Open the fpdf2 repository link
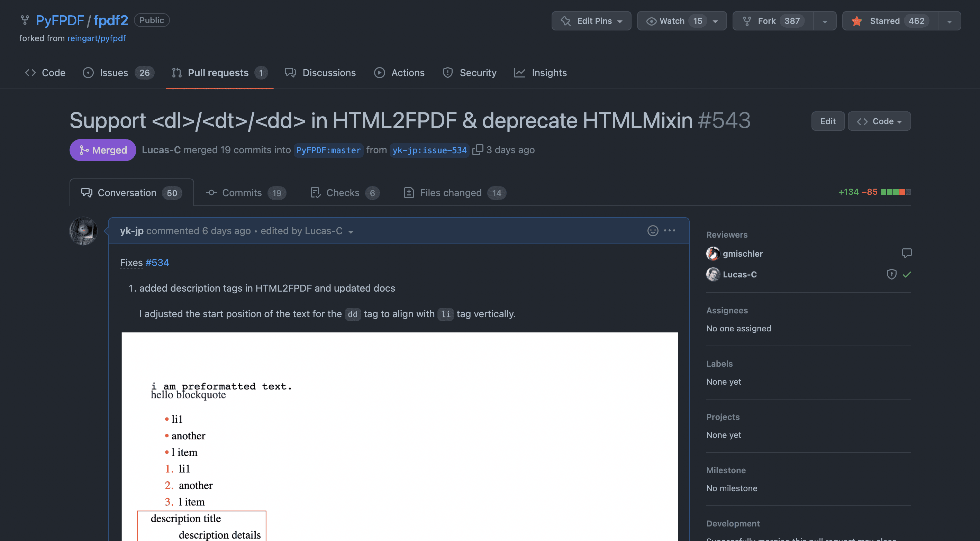This screenshot has height=541, width=980. (x=111, y=20)
